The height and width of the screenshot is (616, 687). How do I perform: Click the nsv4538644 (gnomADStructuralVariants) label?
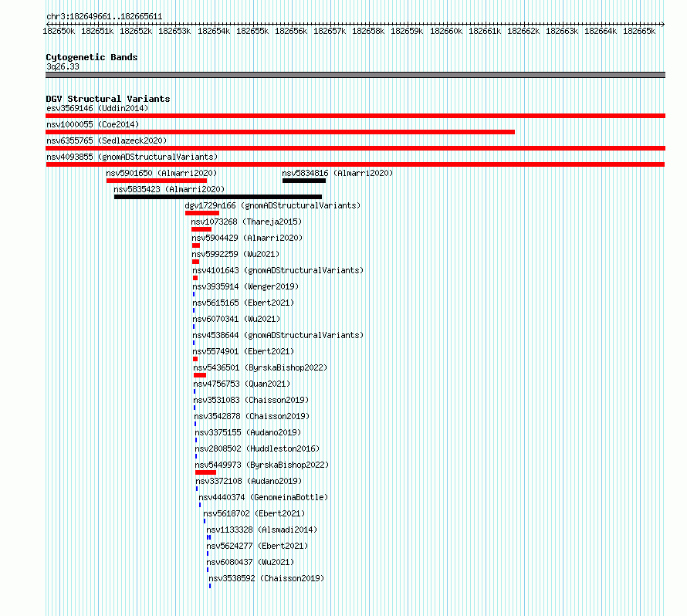pos(278,335)
